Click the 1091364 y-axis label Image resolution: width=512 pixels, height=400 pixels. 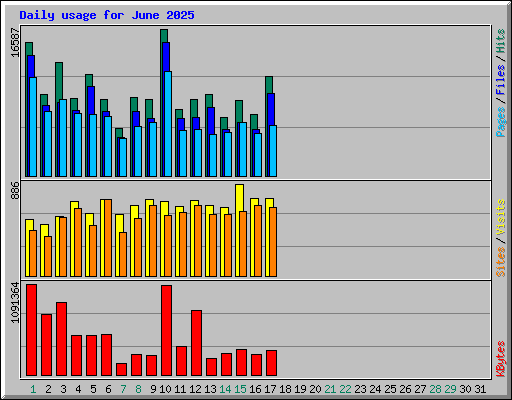tap(15, 303)
